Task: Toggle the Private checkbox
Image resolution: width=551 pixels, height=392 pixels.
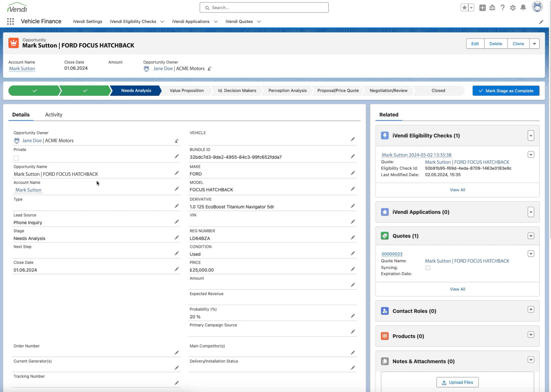Action: (16, 158)
